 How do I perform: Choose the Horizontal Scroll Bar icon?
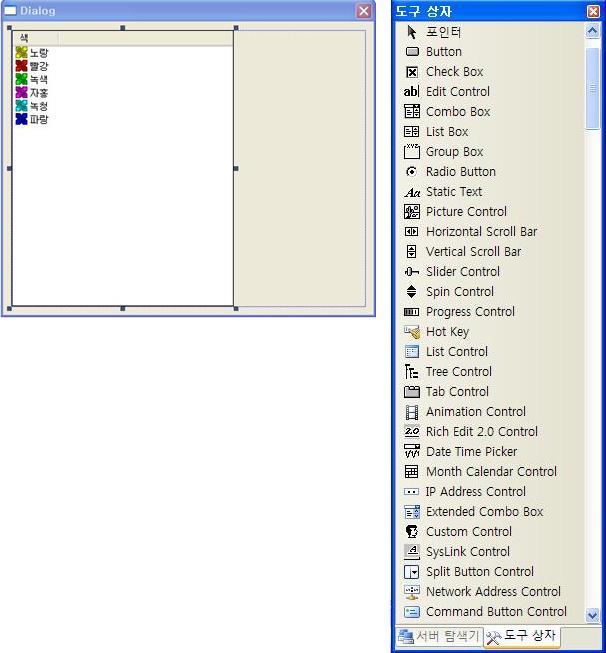pyautogui.click(x=411, y=232)
